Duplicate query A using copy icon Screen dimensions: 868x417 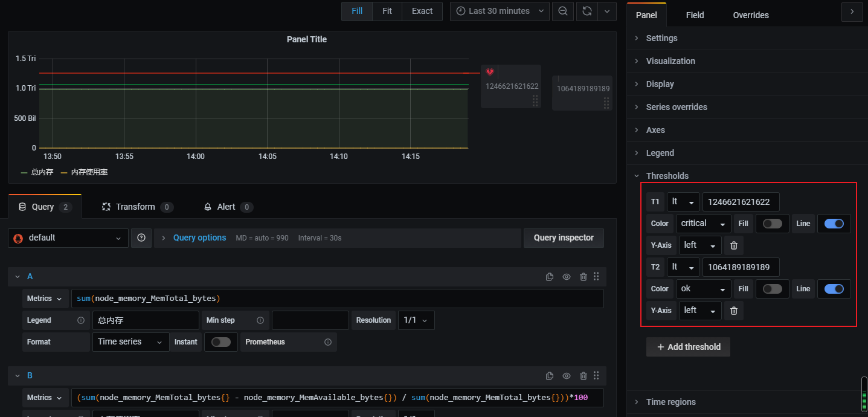click(x=549, y=277)
